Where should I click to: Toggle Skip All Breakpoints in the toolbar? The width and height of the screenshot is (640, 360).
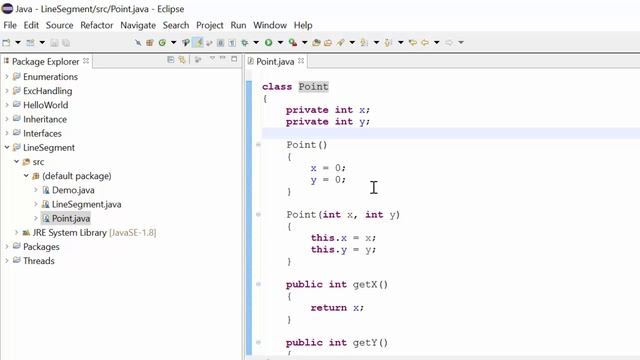coord(138,42)
